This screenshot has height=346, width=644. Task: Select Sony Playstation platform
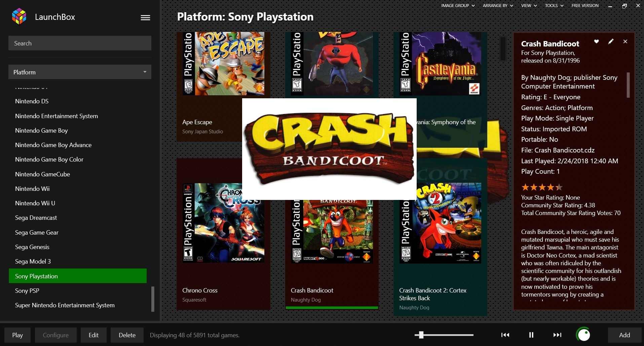pos(78,276)
